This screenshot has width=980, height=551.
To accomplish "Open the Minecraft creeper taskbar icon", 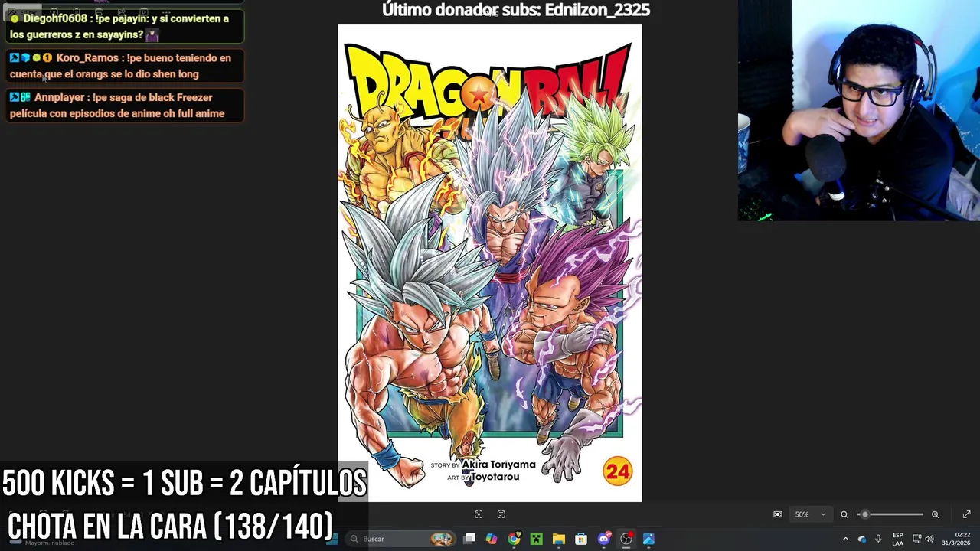I will point(536,539).
